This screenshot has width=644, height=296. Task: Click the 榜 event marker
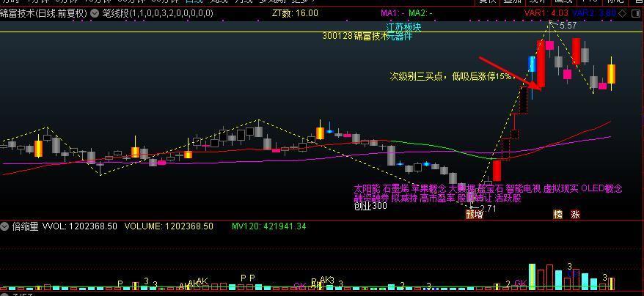click(557, 214)
